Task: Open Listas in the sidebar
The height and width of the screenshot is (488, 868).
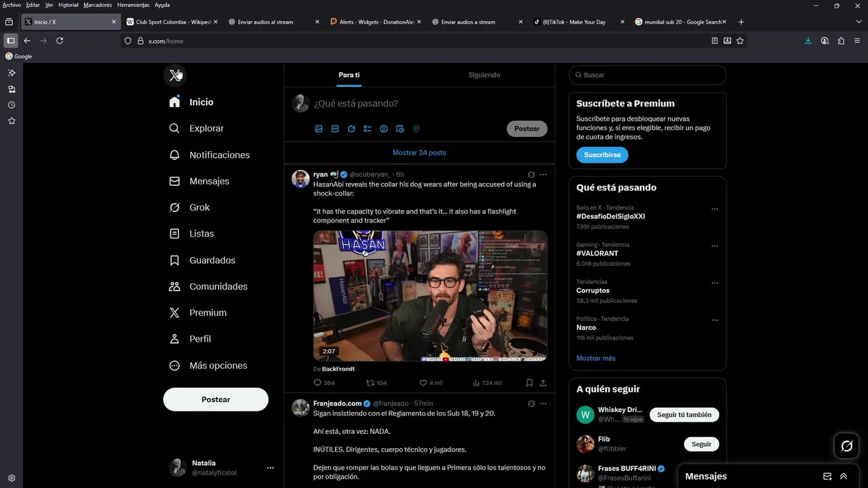Action: (192, 233)
